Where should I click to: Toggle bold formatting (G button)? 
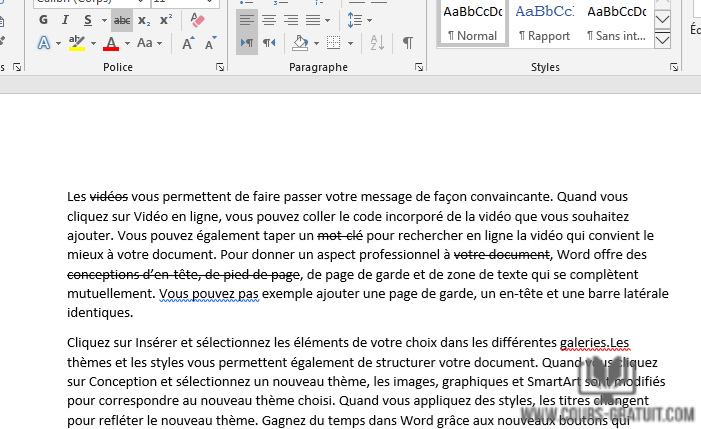(x=43, y=20)
